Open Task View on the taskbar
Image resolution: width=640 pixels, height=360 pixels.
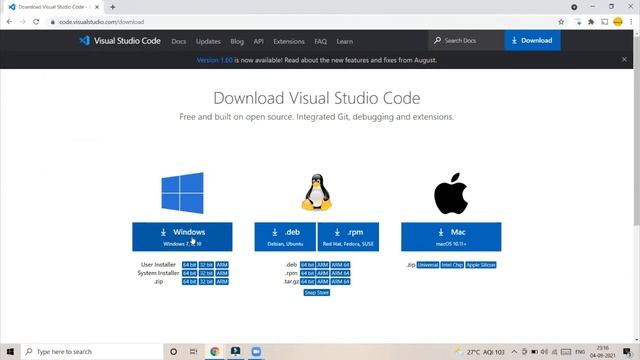[193, 351]
